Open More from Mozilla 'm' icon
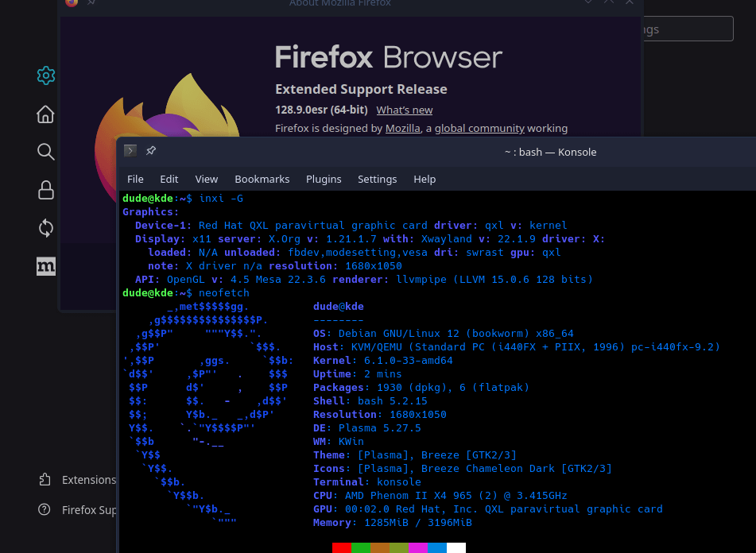Screen dimensions: 756x553 tap(46, 266)
